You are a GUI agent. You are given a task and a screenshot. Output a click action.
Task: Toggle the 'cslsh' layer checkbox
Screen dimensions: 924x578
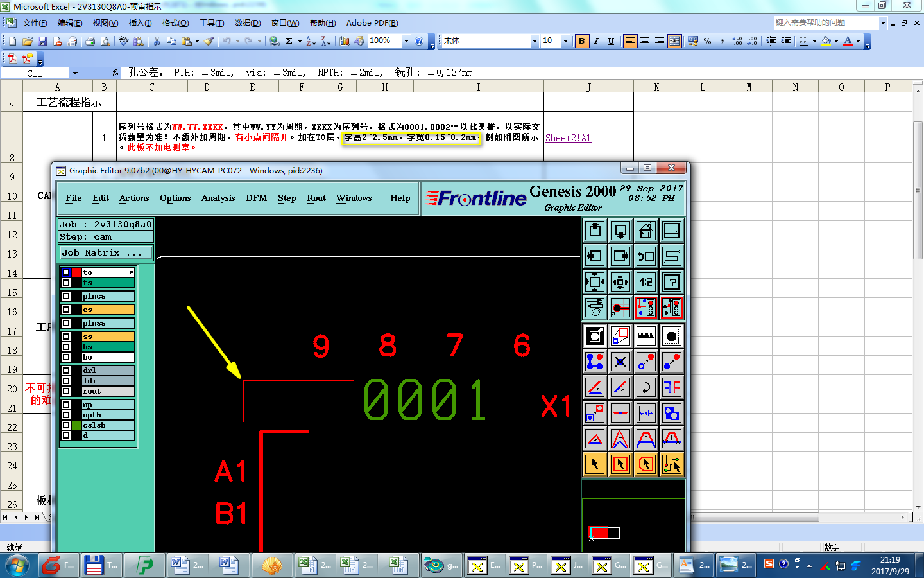tap(66, 425)
